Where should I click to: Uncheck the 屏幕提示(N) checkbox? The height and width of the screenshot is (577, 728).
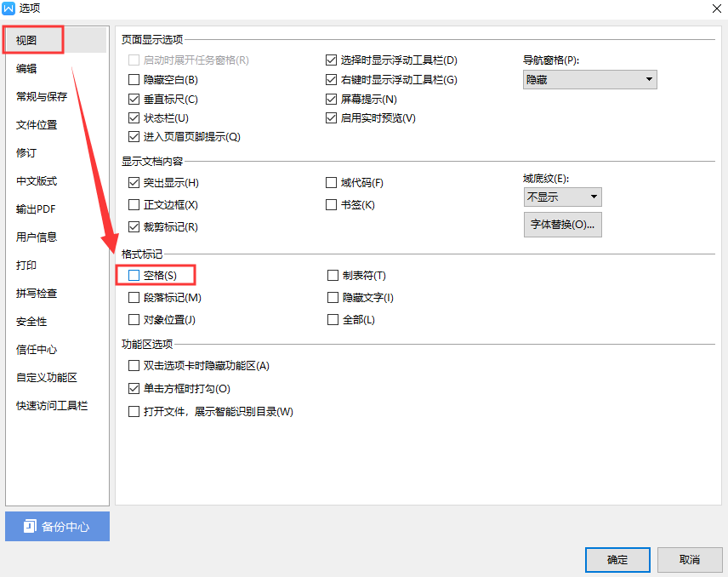click(x=331, y=100)
